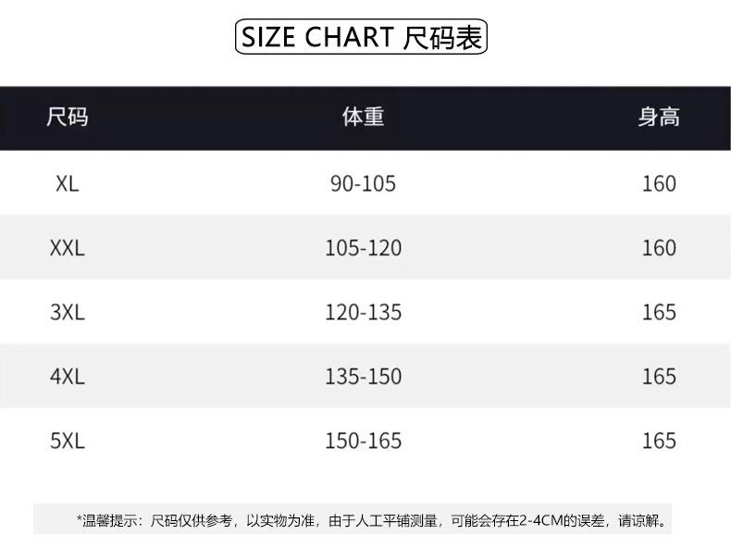Click height 160 in the XL row
The image size is (731, 560).
(x=659, y=183)
